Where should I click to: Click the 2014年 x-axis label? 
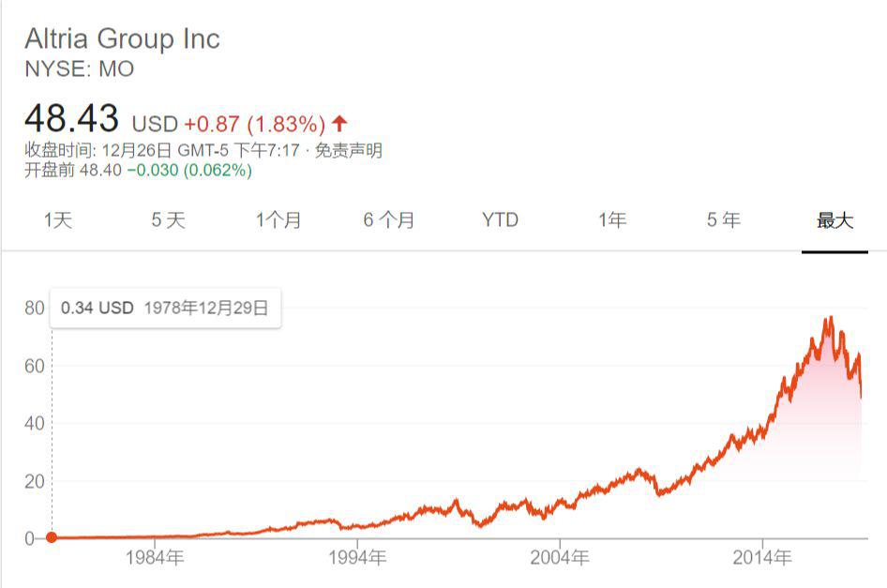click(x=761, y=558)
